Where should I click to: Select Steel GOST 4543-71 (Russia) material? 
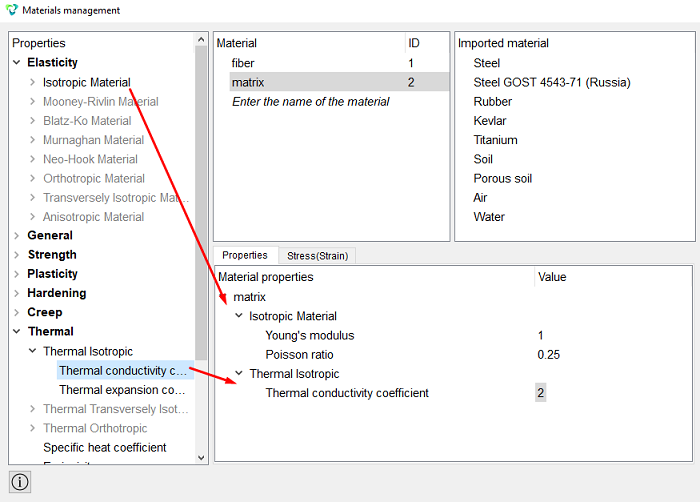(x=552, y=83)
